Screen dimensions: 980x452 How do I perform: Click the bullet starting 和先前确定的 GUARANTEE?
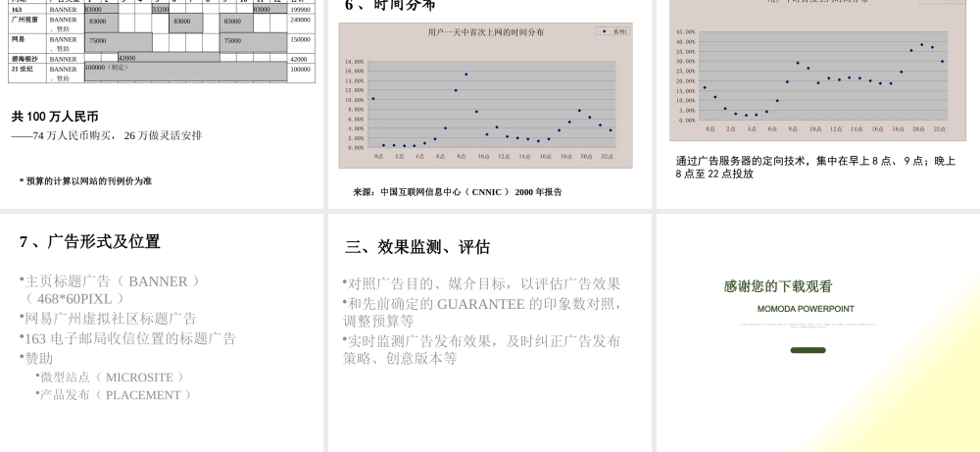[x=482, y=313]
